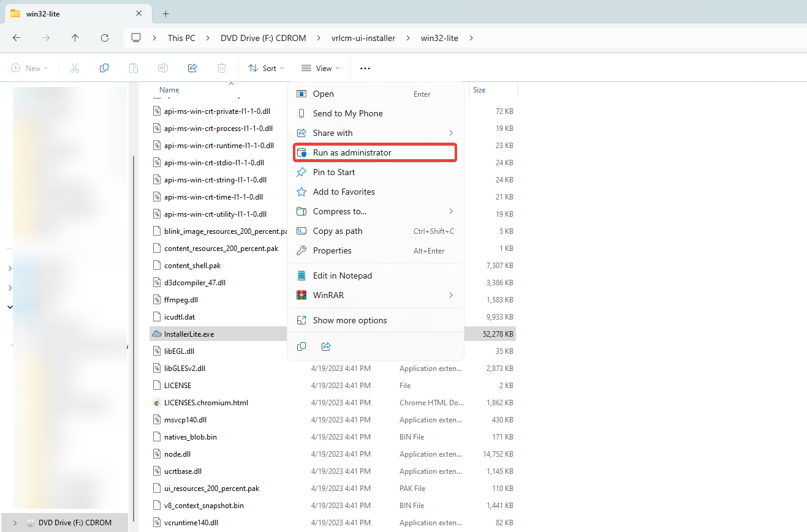
Task: Click DVD Drive (F:) CDROM breadcrumb
Action: tap(263, 38)
